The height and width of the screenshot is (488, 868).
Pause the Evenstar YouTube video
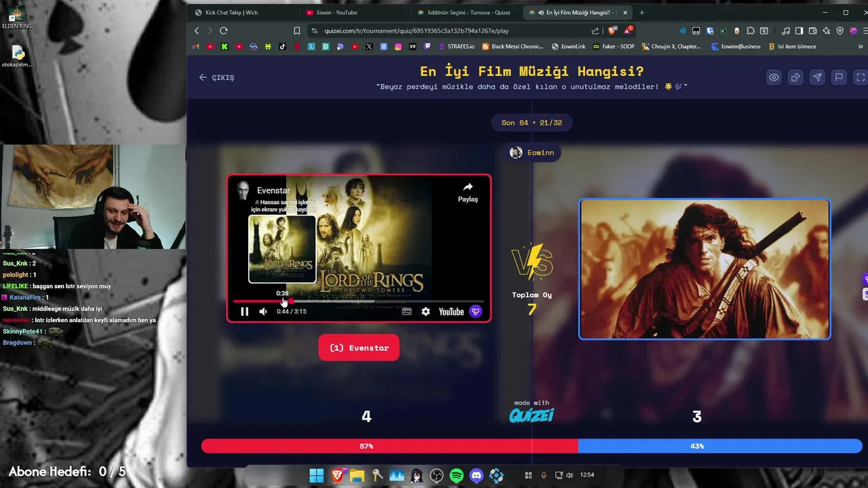click(x=245, y=312)
